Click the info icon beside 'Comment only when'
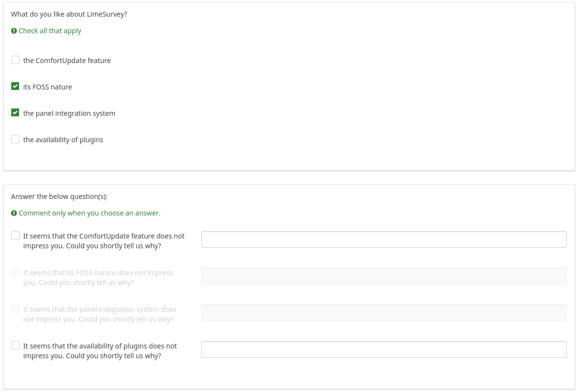 (x=14, y=213)
